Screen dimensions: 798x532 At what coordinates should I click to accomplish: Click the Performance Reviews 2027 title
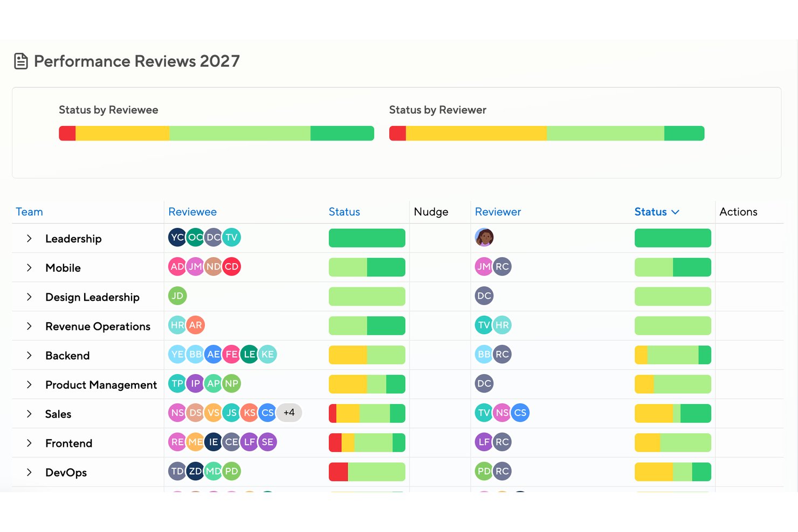137,61
